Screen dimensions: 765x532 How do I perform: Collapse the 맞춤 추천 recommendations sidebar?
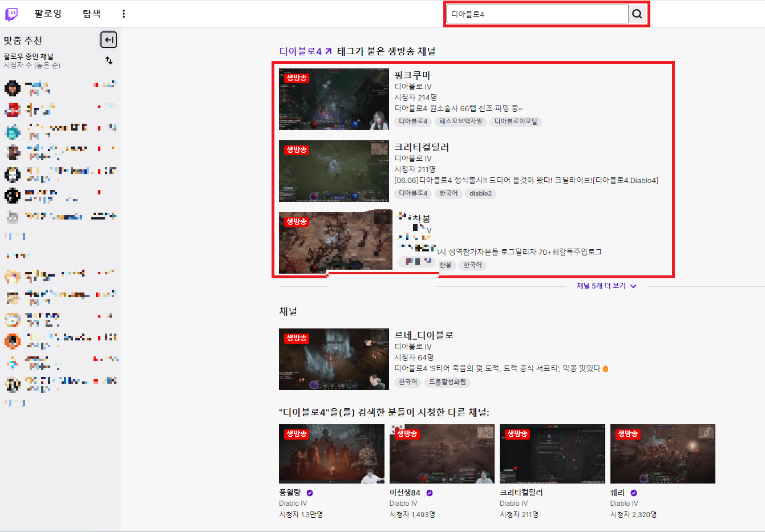[x=108, y=39]
